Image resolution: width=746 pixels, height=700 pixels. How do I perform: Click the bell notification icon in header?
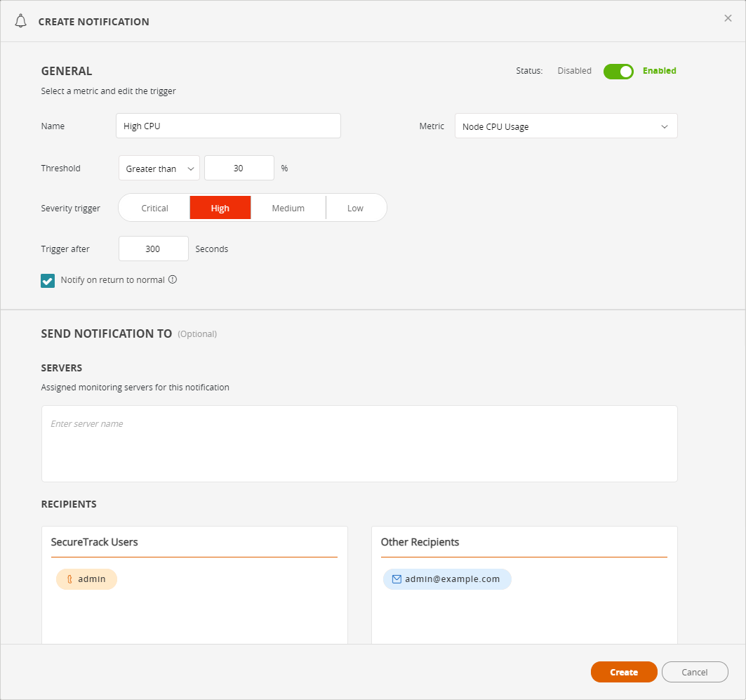[21, 21]
